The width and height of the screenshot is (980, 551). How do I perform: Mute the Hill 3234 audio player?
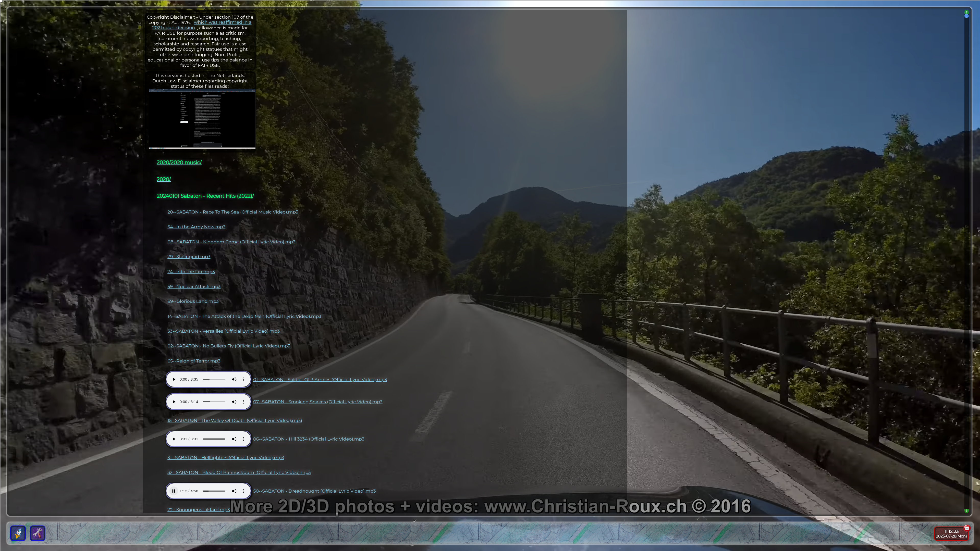(234, 439)
